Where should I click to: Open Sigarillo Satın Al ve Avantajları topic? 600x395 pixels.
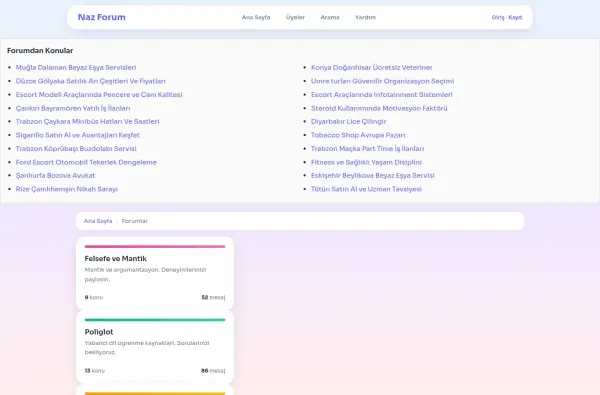point(78,135)
